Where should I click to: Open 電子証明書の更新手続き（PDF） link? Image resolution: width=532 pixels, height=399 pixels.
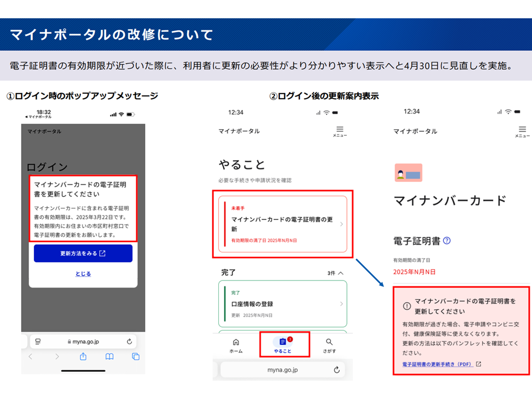pos(438,364)
